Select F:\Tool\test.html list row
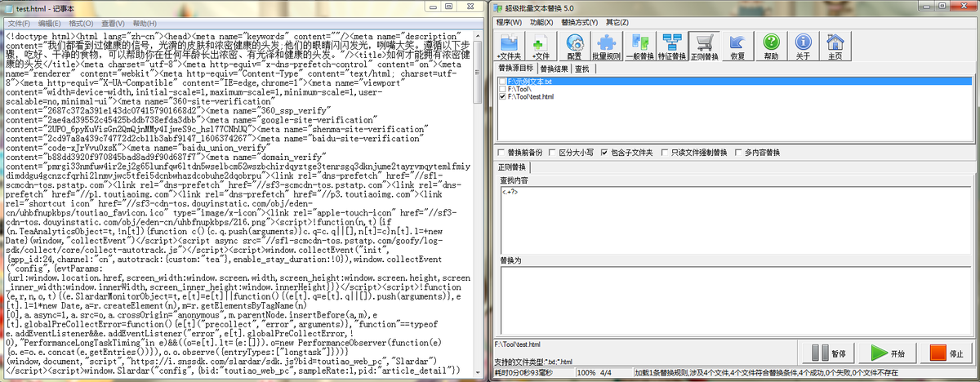Image resolution: width=980 pixels, height=382 pixels. (734, 96)
